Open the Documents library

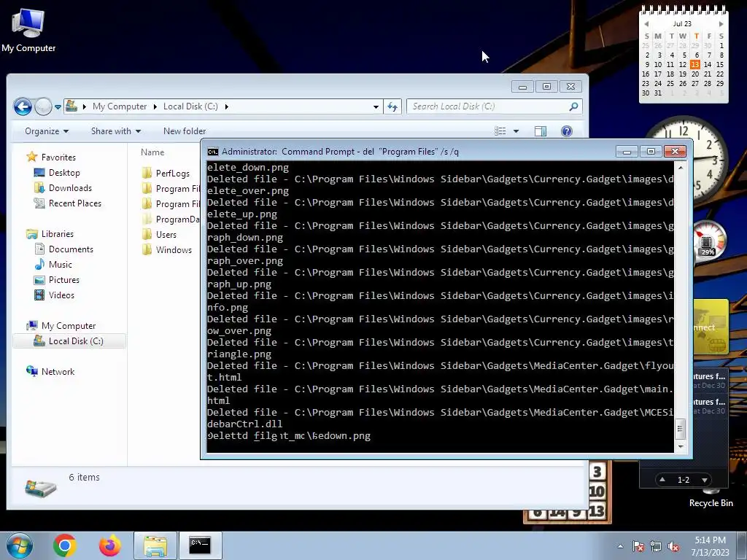coord(64,249)
